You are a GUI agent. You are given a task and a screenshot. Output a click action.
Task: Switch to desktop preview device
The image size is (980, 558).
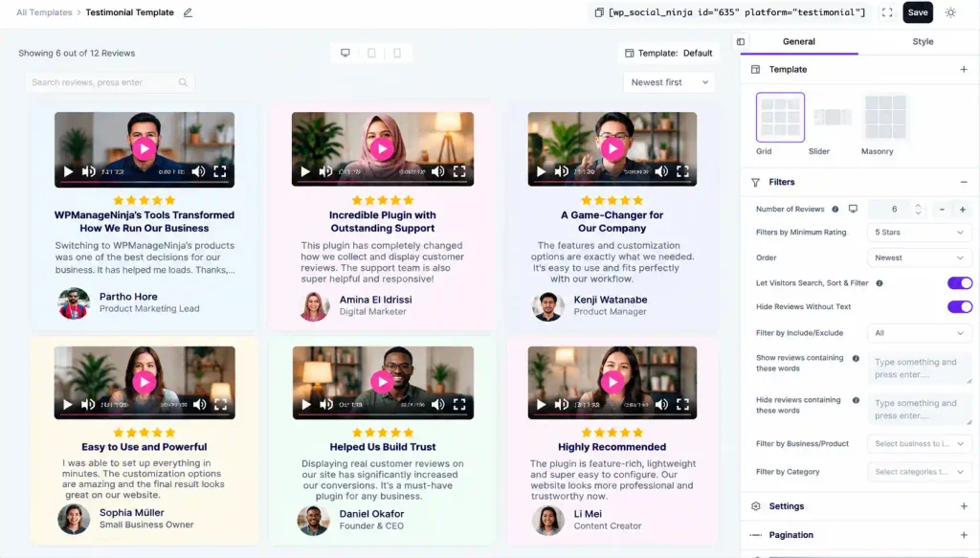tap(345, 53)
